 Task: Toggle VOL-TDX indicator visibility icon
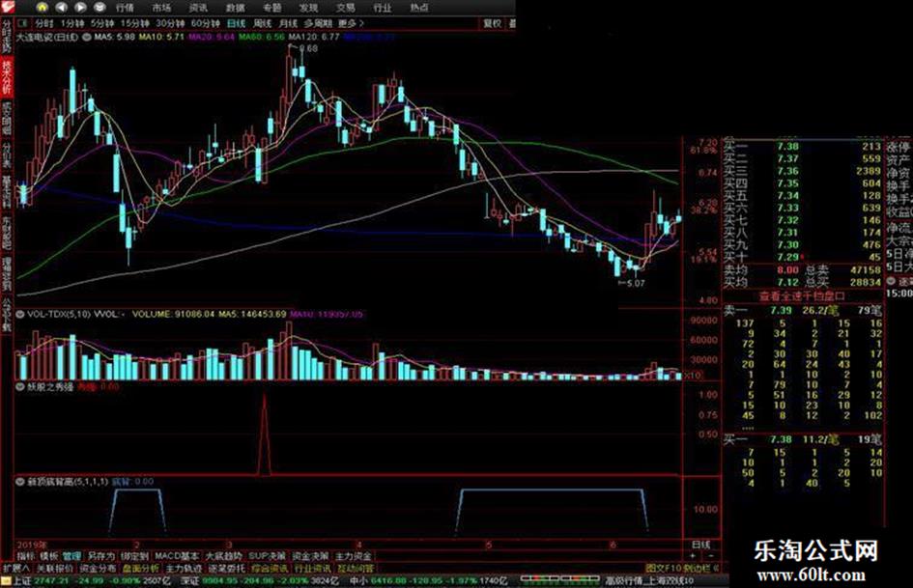(20, 315)
